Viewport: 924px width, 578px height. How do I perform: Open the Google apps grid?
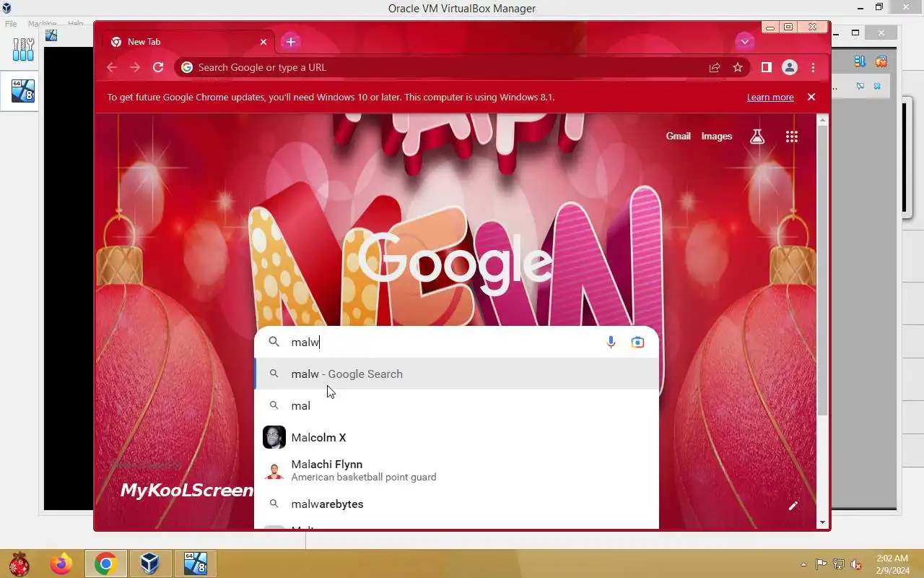pos(792,137)
